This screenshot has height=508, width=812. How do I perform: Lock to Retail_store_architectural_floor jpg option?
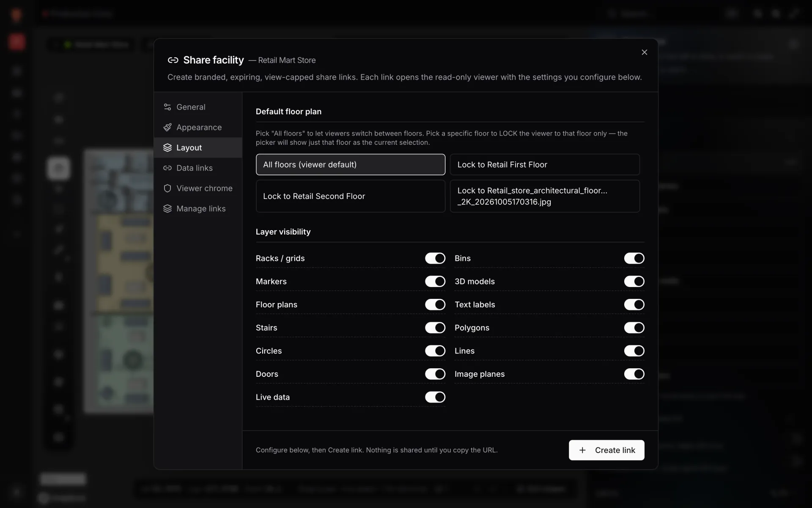pyautogui.click(x=545, y=196)
